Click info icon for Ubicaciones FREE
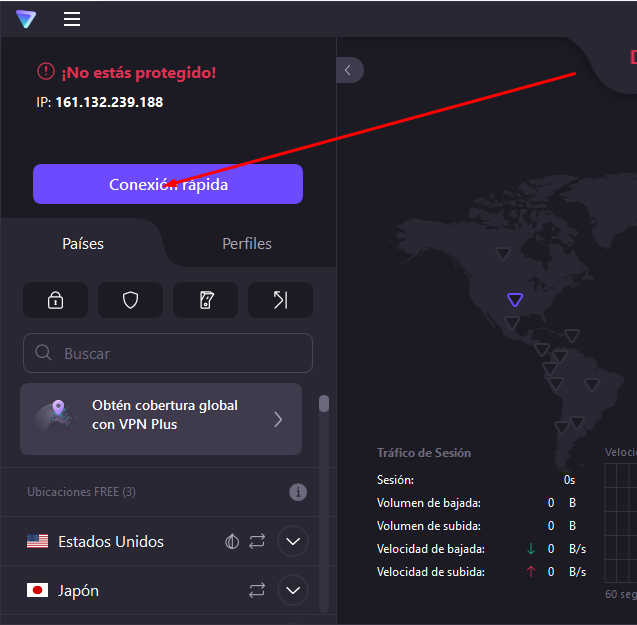Viewport: 637px width, 625px height. pos(298,492)
